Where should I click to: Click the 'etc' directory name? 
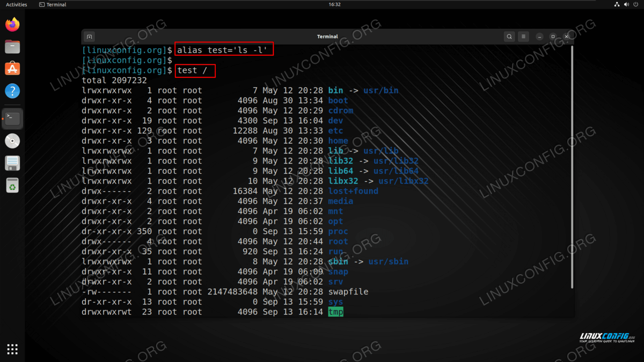point(335,131)
